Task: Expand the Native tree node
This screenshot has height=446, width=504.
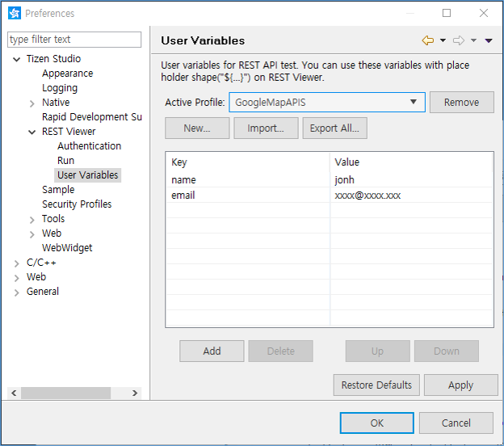Action: [x=32, y=103]
